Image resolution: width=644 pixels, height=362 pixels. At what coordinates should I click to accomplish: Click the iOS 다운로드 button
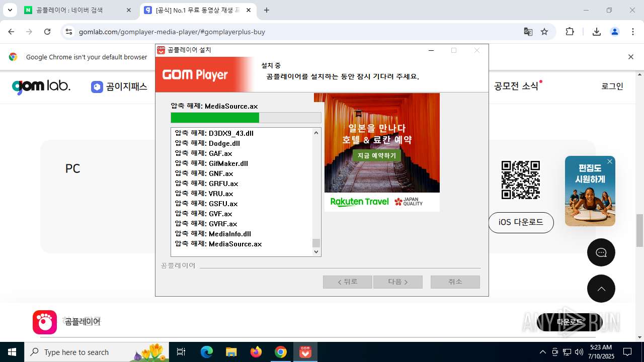[521, 222]
